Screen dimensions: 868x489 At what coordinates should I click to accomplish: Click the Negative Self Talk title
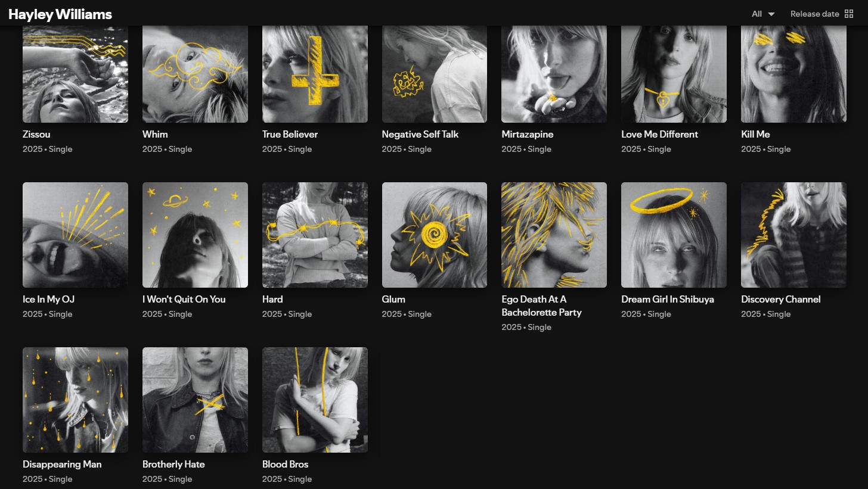coord(420,134)
